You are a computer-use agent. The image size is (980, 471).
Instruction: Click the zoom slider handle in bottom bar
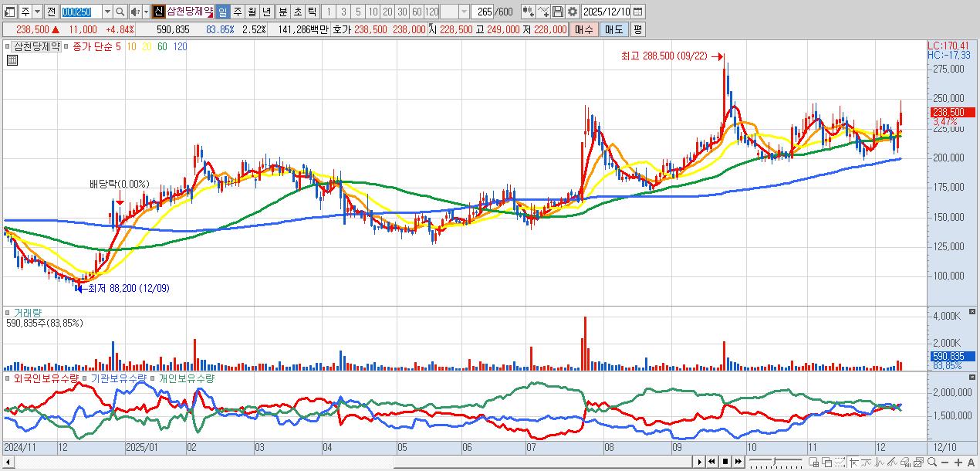point(774,462)
